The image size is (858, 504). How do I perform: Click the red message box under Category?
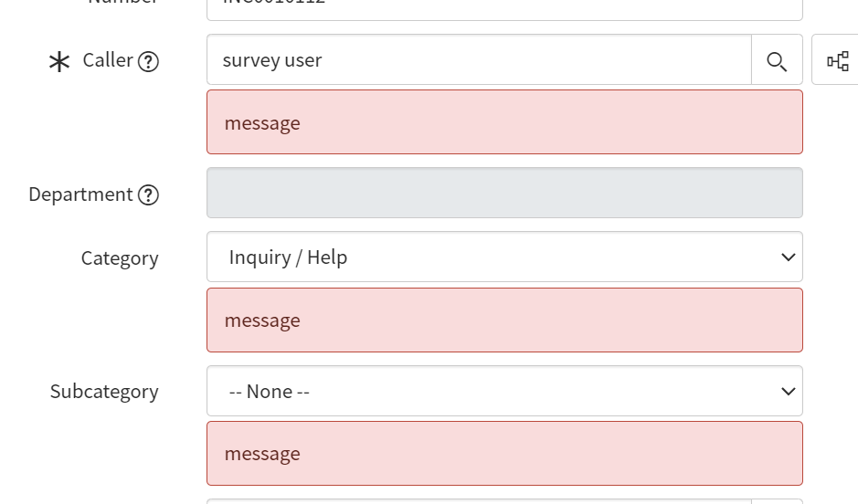[504, 320]
